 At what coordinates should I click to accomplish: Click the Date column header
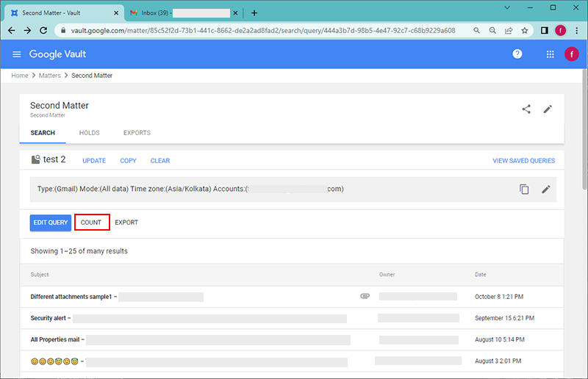point(481,275)
